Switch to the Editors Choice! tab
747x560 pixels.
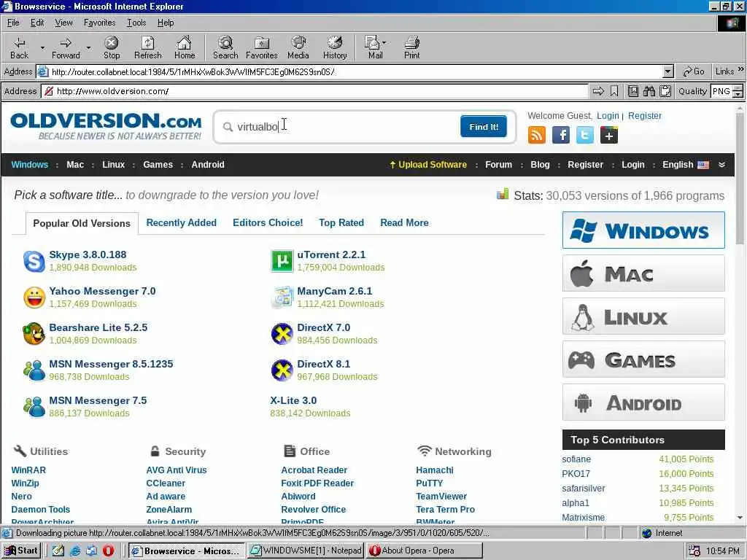click(x=268, y=223)
